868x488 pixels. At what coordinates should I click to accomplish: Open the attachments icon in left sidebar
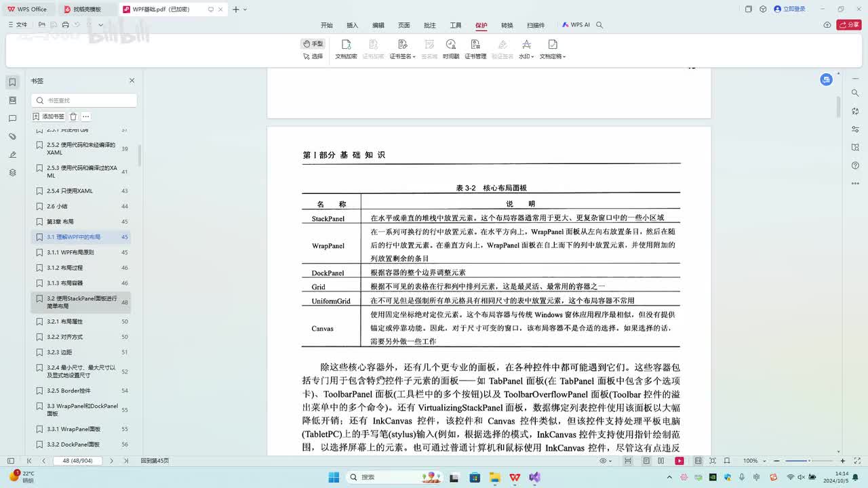coord(12,136)
